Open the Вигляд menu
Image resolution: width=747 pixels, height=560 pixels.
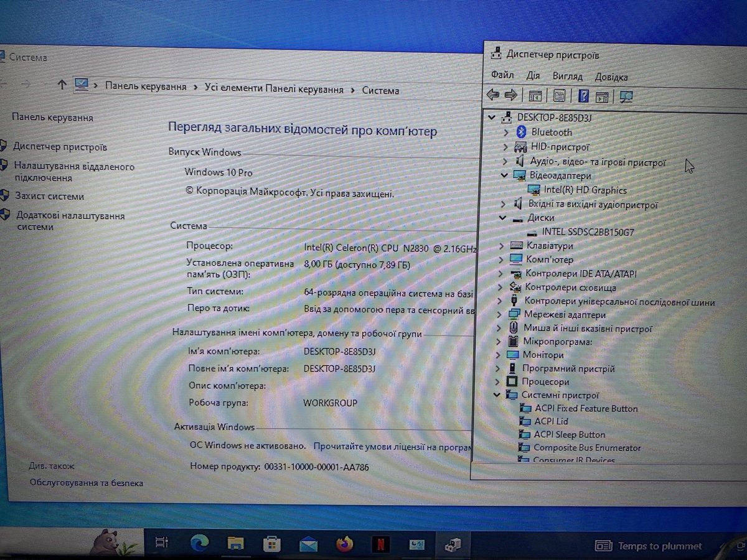click(x=567, y=77)
